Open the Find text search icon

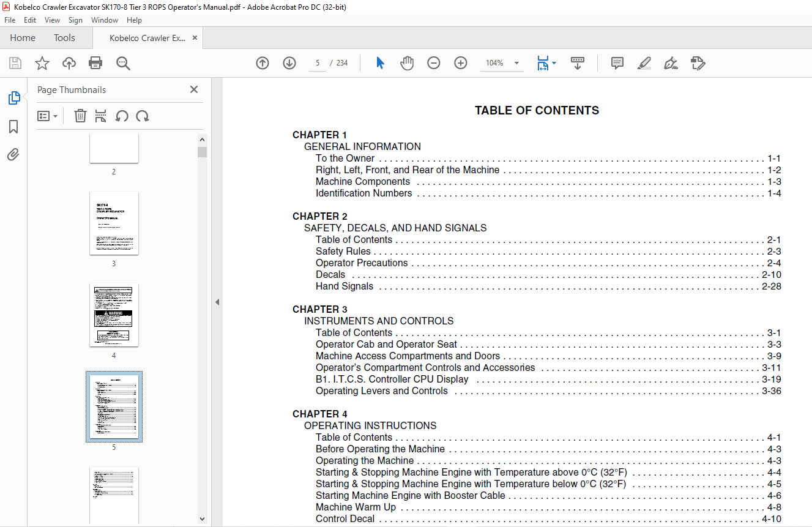pos(123,63)
